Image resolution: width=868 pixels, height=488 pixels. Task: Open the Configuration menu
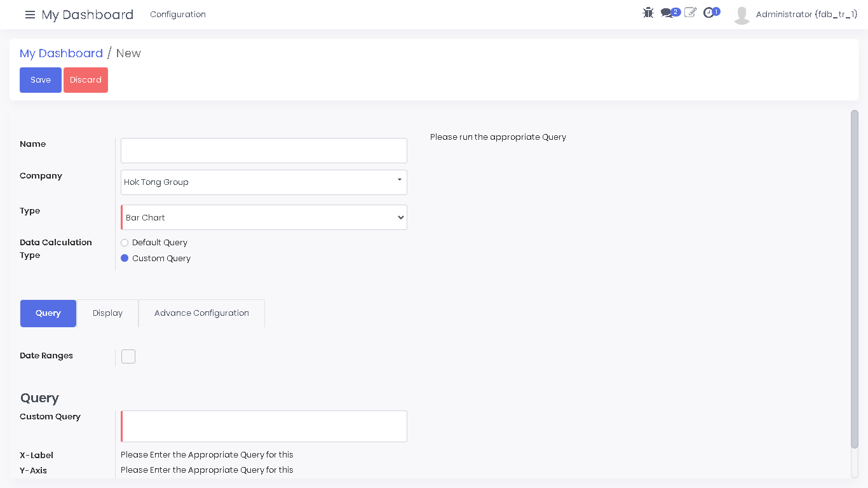178,15
